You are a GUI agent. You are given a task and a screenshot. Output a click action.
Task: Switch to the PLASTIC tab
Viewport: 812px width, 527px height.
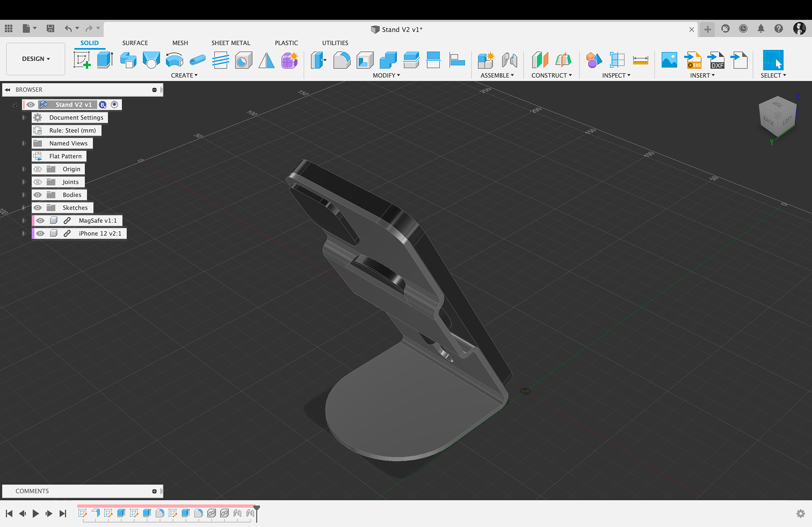coord(286,43)
